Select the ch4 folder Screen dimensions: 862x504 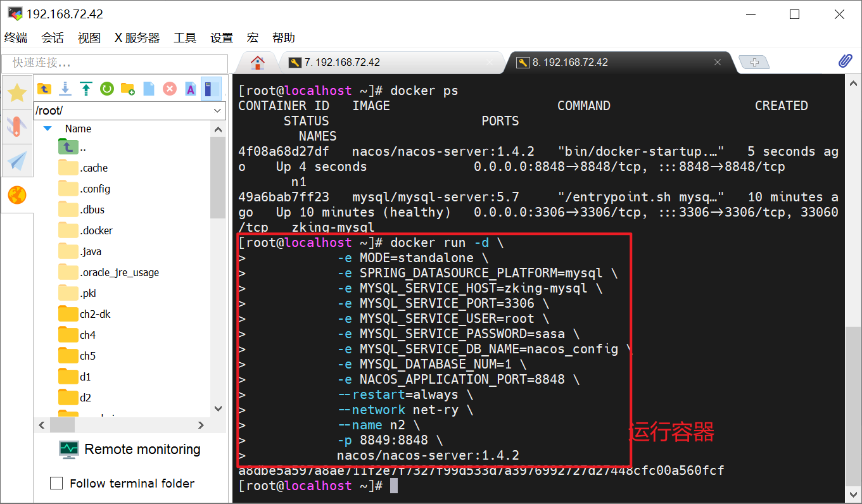(x=77, y=335)
